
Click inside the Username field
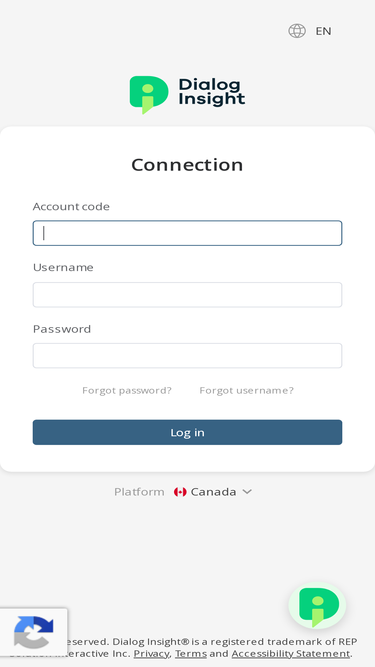(188, 294)
